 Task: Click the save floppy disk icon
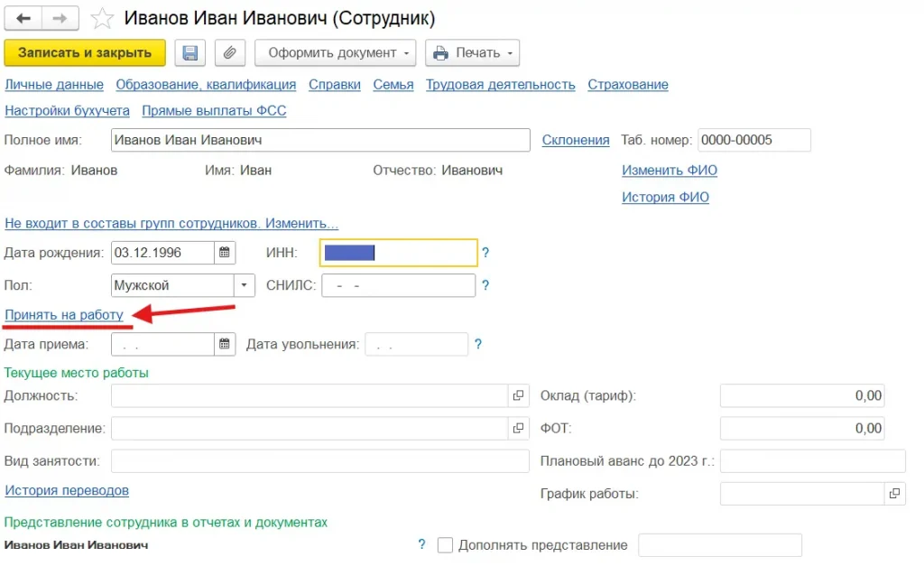tap(190, 53)
